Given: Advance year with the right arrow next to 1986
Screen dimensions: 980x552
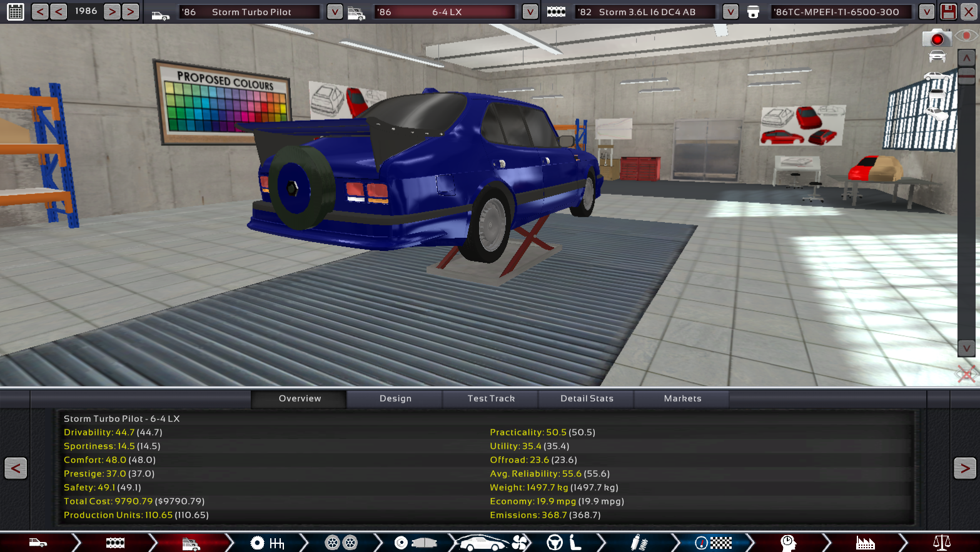Looking at the screenshot, I should click(x=112, y=11).
